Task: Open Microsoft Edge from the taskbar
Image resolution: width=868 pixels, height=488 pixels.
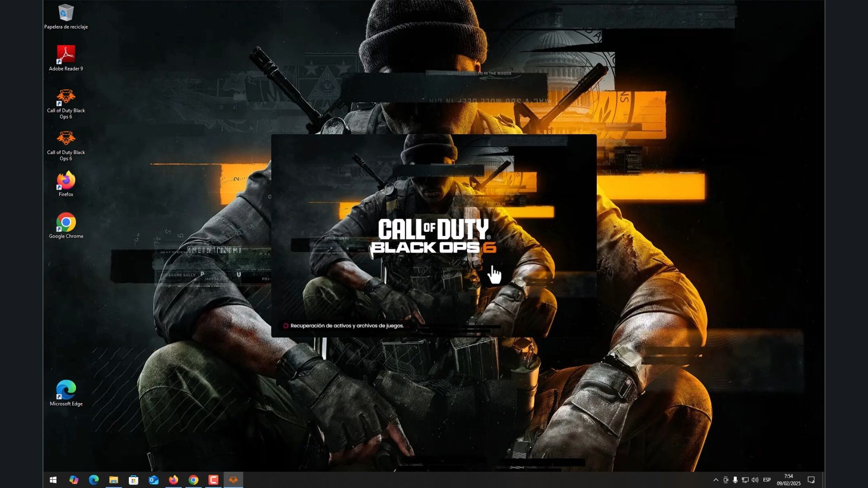Action: pyautogui.click(x=94, y=480)
